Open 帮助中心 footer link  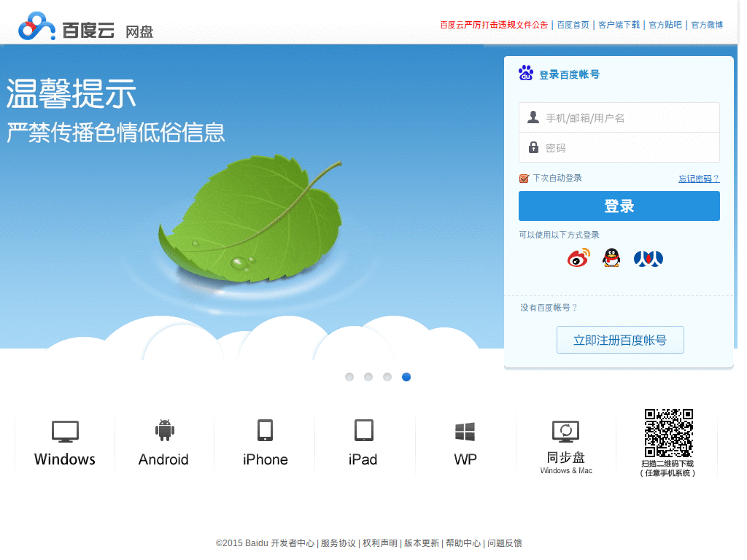click(463, 542)
